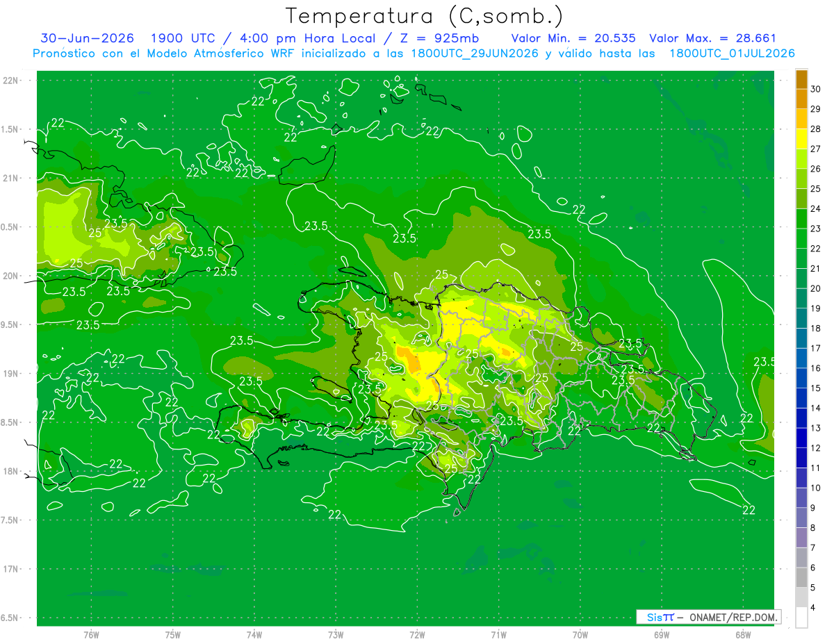The width and height of the screenshot is (834, 644).
Task: Click longitude axis label '73W'
Action: coord(336,635)
